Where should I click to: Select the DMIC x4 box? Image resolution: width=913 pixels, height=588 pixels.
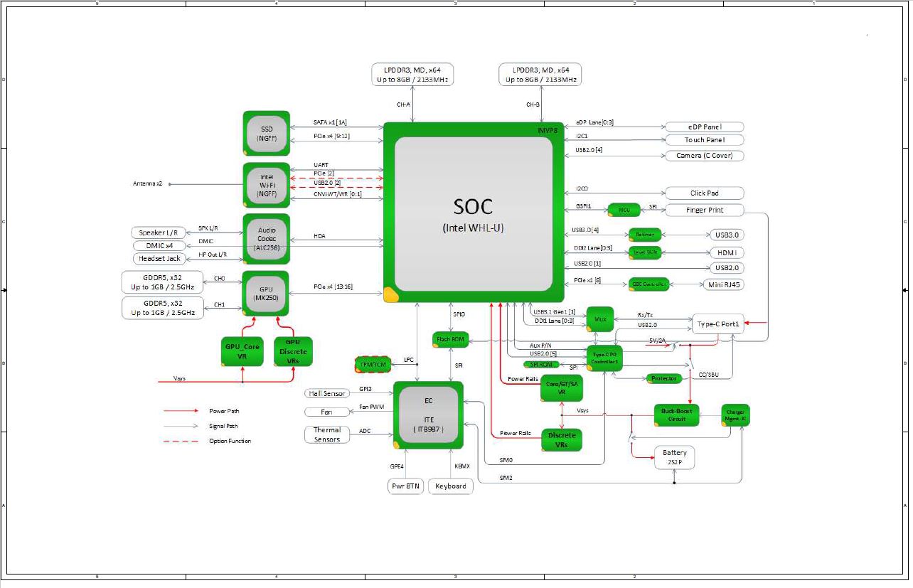(159, 245)
